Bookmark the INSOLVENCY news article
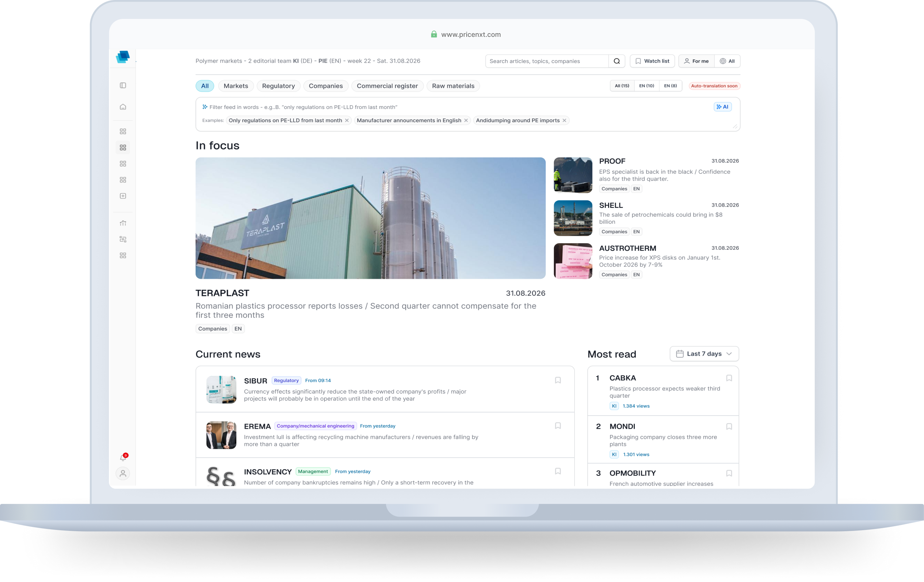 point(558,471)
